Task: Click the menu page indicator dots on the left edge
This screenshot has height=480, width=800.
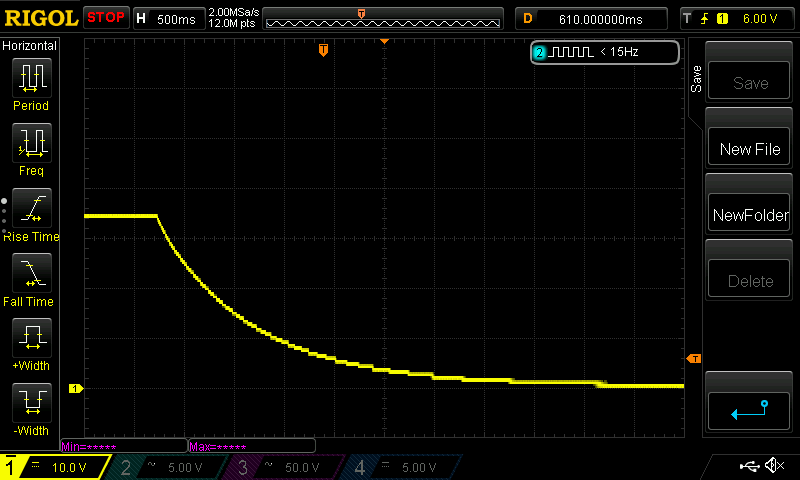Action: point(4,216)
